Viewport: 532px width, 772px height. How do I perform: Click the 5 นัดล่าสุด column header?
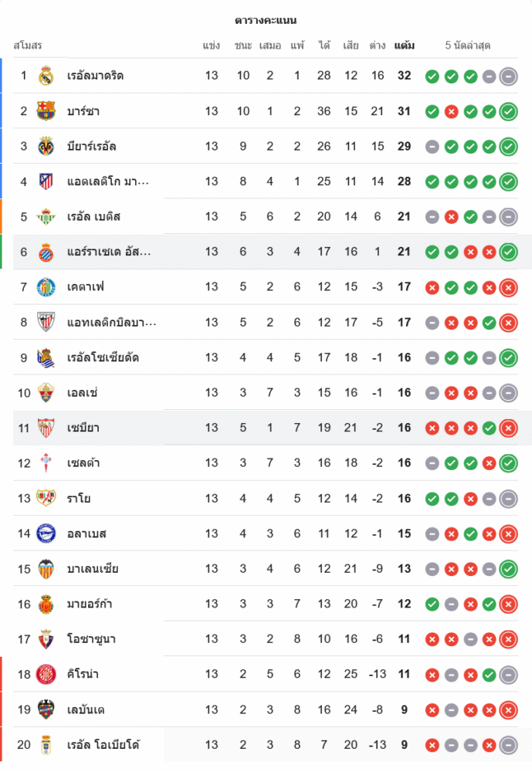tap(468, 46)
